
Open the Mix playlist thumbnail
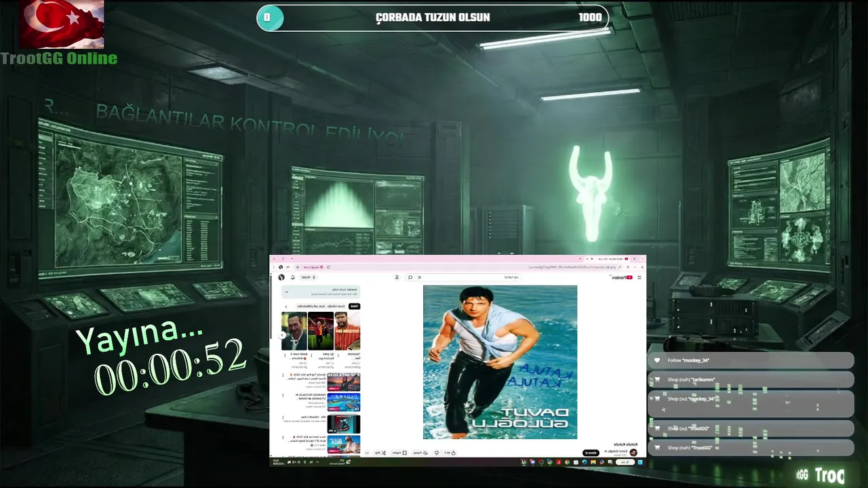(344, 424)
